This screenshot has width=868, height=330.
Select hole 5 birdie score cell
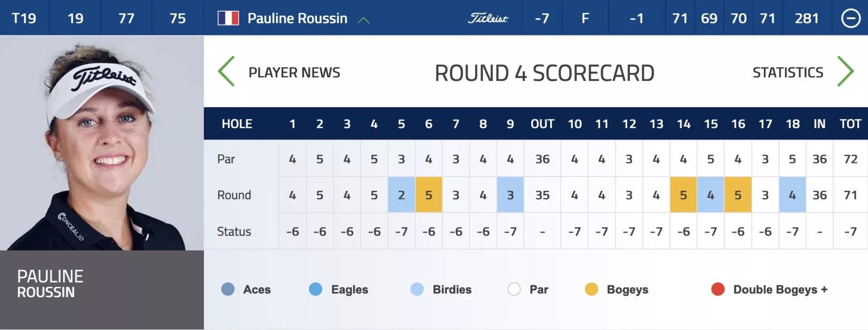click(x=401, y=195)
